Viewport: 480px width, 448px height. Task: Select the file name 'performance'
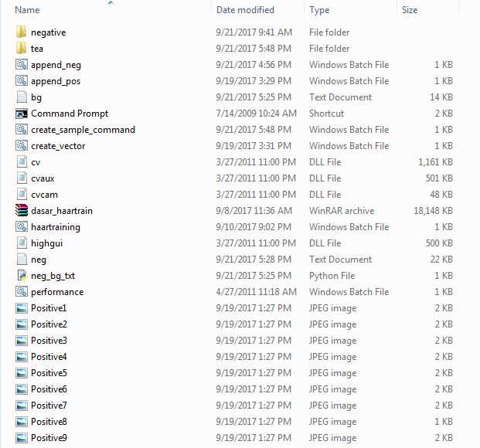[57, 292]
